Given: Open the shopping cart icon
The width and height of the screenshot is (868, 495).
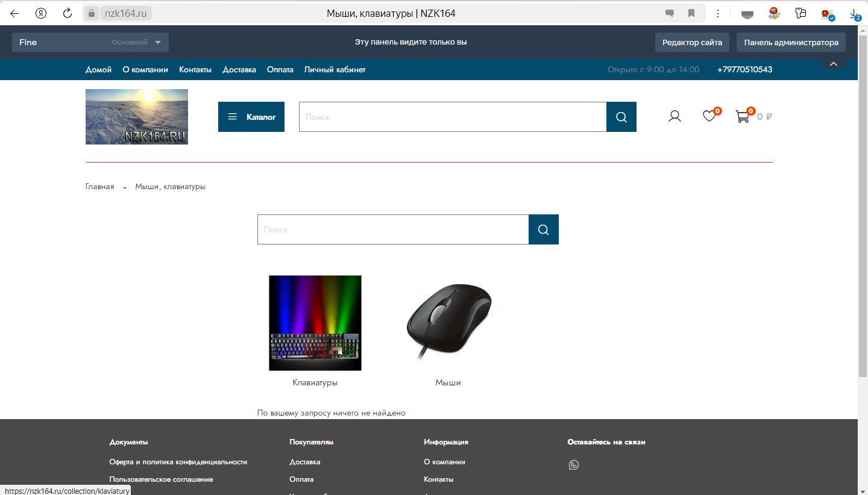Looking at the screenshot, I should [743, 117].
